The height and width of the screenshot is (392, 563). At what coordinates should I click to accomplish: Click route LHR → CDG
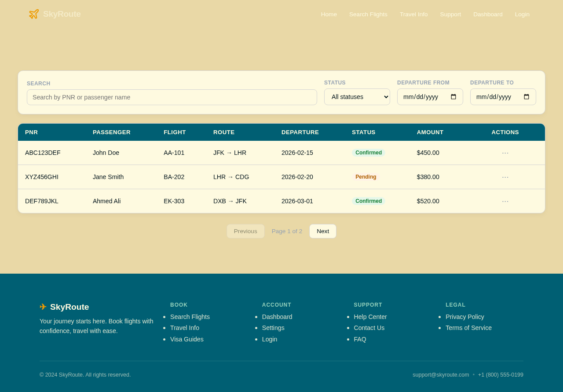(231, 177)
